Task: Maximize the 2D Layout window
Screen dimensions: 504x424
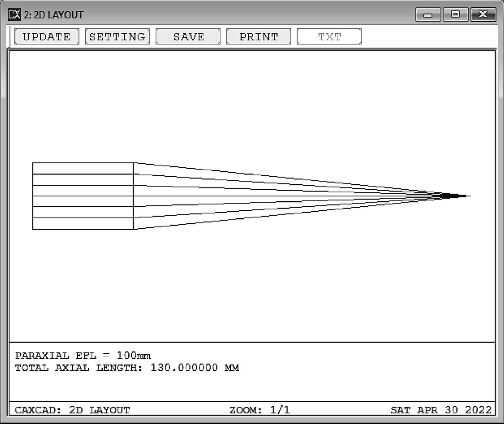Action: tap(455, 14)
